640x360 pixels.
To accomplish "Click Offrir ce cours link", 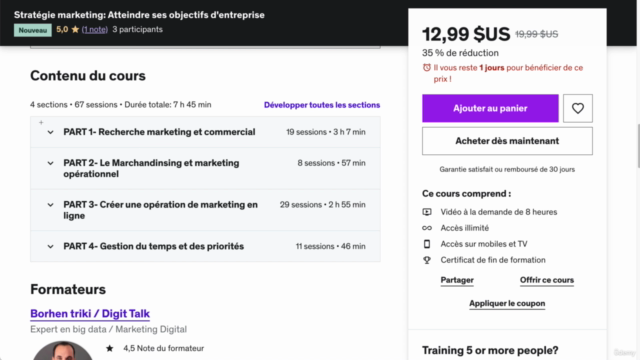I will (547, 280).
